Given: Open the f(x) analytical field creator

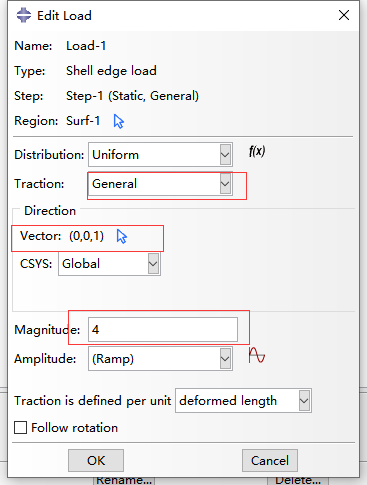Looking at the screenshot, I should point(257,152).
